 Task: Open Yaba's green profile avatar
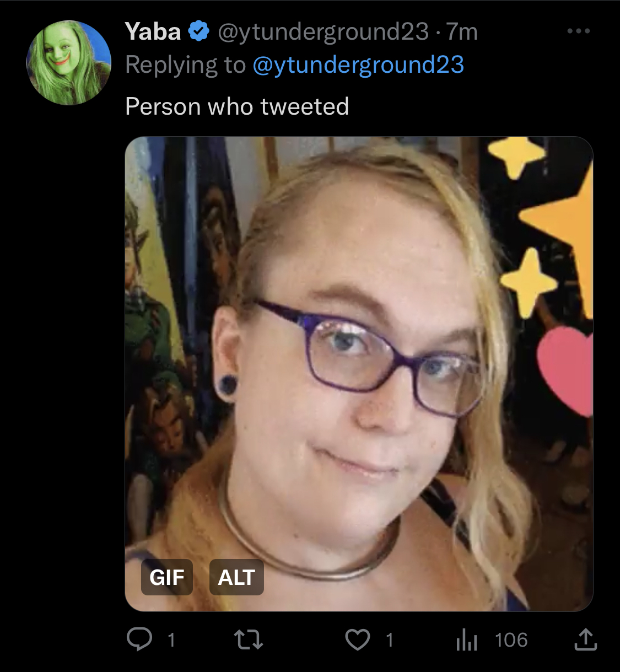click(x=69, y=62)
